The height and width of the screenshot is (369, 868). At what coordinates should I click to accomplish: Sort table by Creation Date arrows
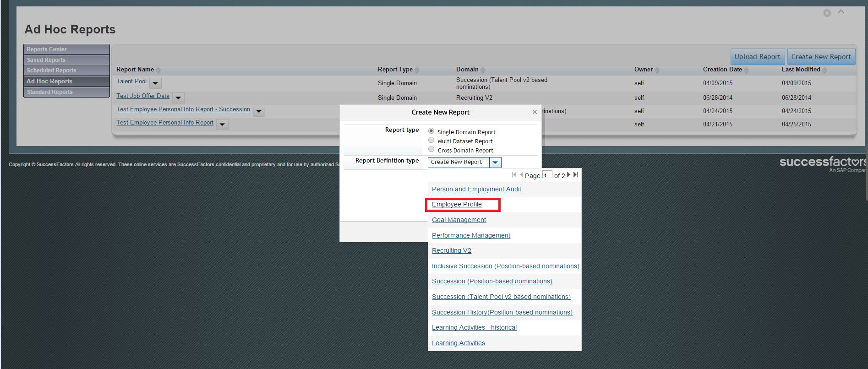(746, 70)
